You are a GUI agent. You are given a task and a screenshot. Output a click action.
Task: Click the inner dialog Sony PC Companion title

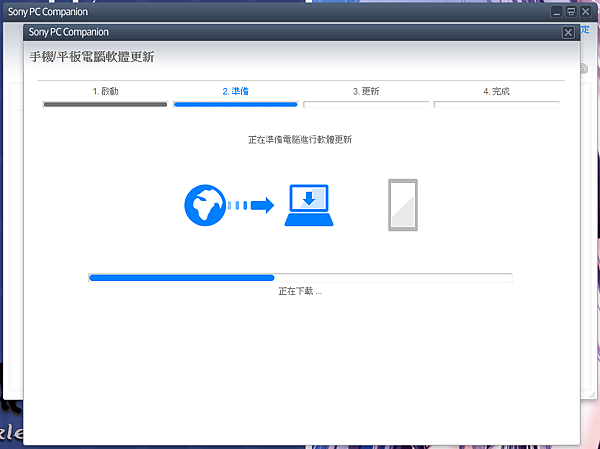[68, 32]
